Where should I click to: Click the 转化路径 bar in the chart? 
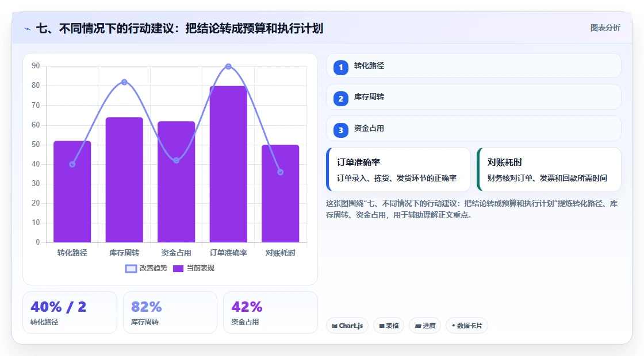pyautogui.click(x=72, y=192)
